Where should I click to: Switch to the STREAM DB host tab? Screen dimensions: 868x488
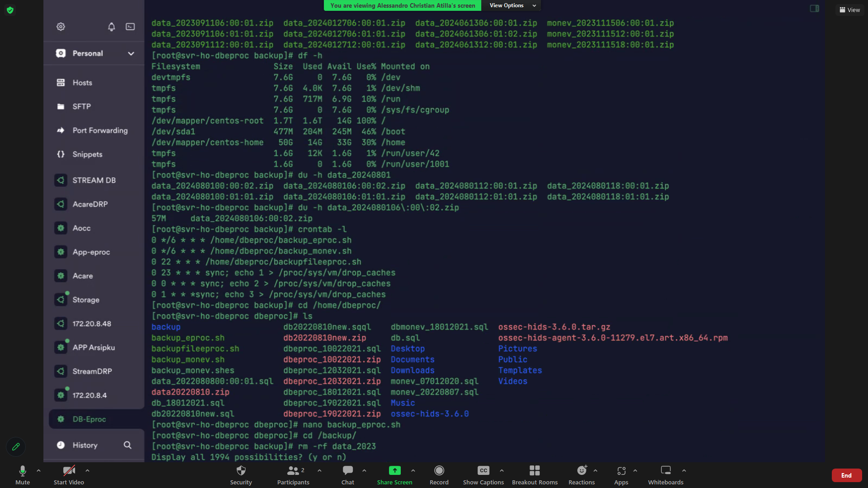pos(94,180)
